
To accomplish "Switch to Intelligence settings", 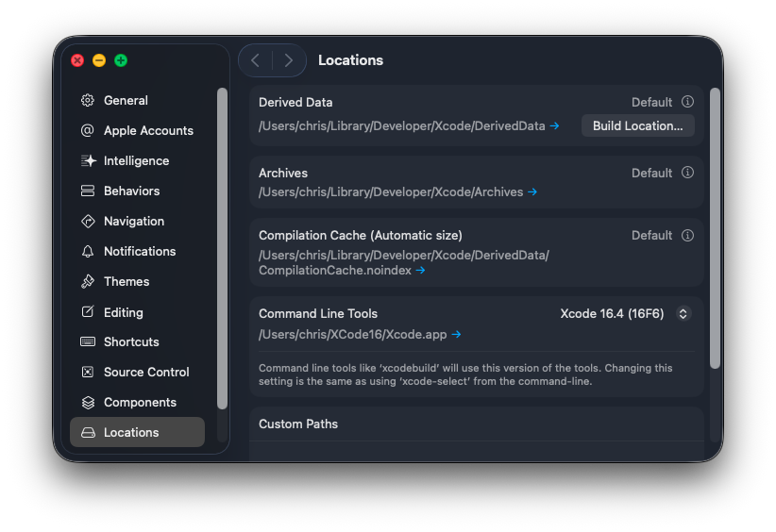I will pos(137,160).
